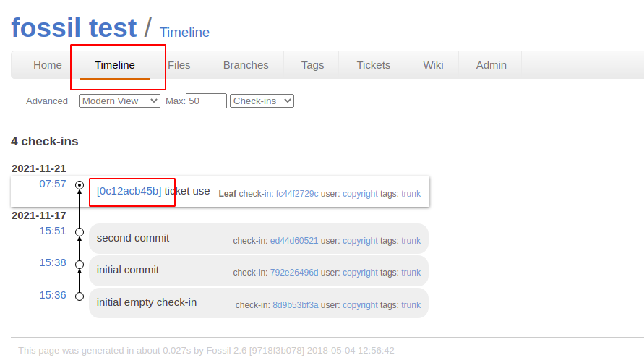This screenshot has height=363, width=644.
Task: Click the '4 check-ins' heading
Action: 44,142
